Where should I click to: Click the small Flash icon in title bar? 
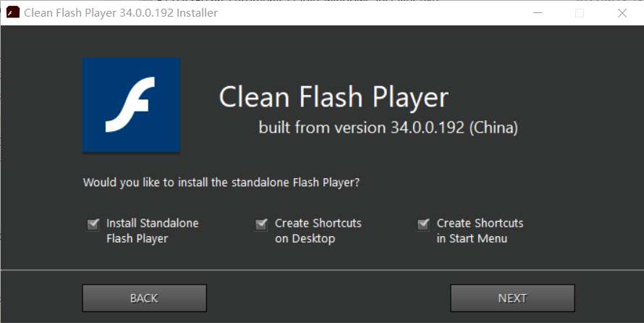point(12,13)
